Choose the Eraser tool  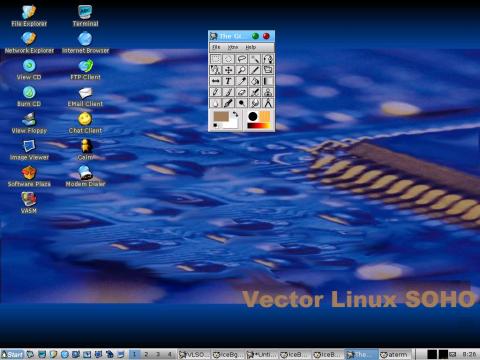point(242,92)
